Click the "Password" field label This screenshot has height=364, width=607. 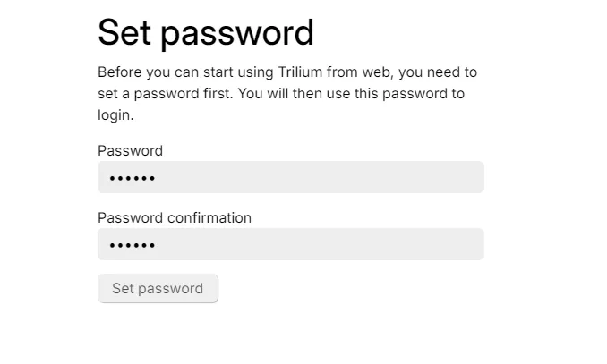(x=130, y=150)
